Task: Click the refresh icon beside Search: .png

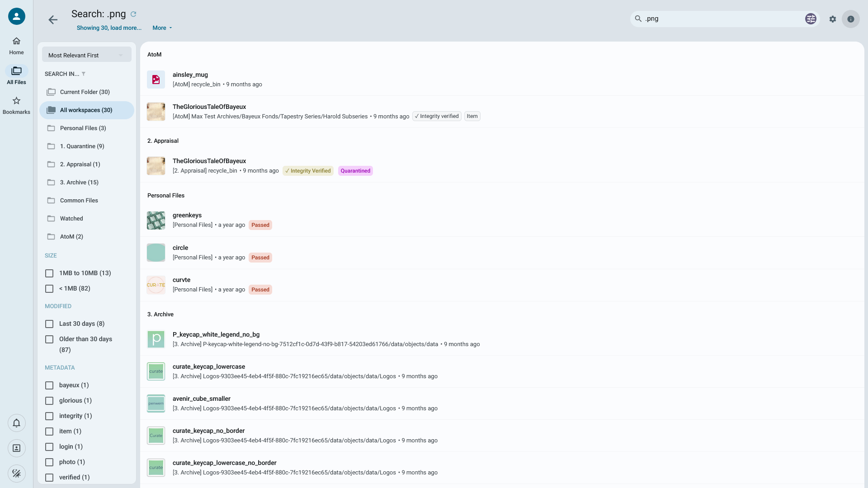Action: (133, 14)
